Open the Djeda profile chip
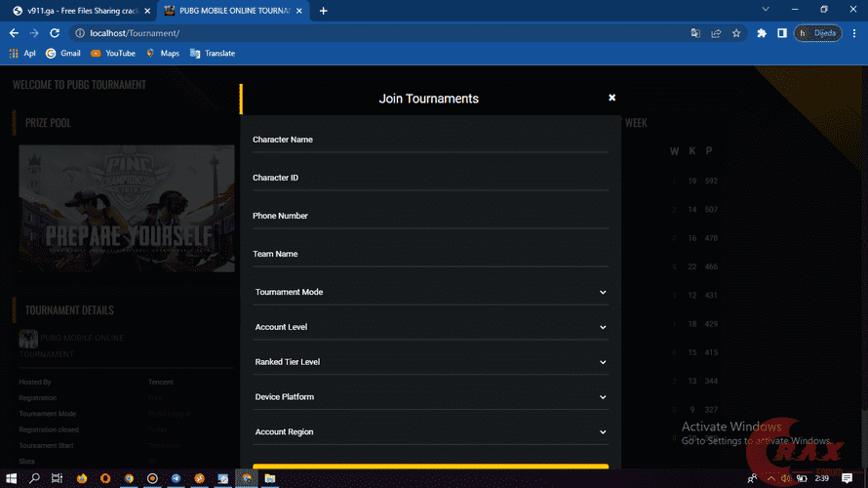This screenshot has height=488, width=868. coord(818,33)
